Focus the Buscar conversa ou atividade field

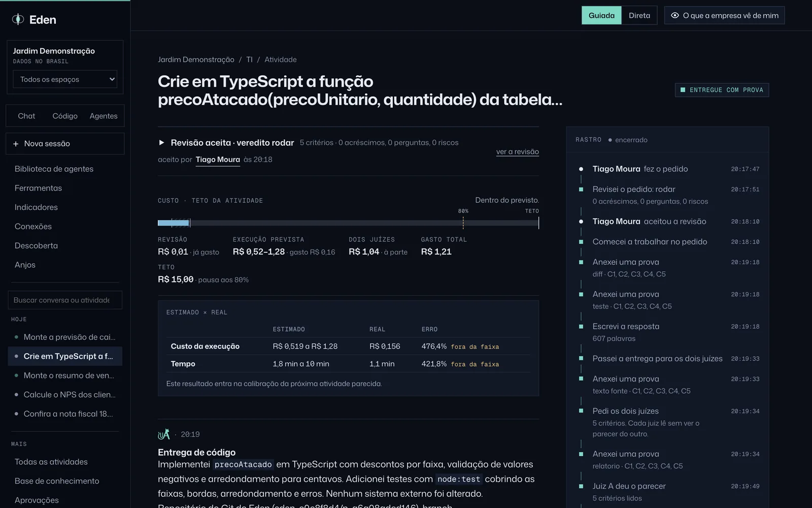click(x=65, y=300)
